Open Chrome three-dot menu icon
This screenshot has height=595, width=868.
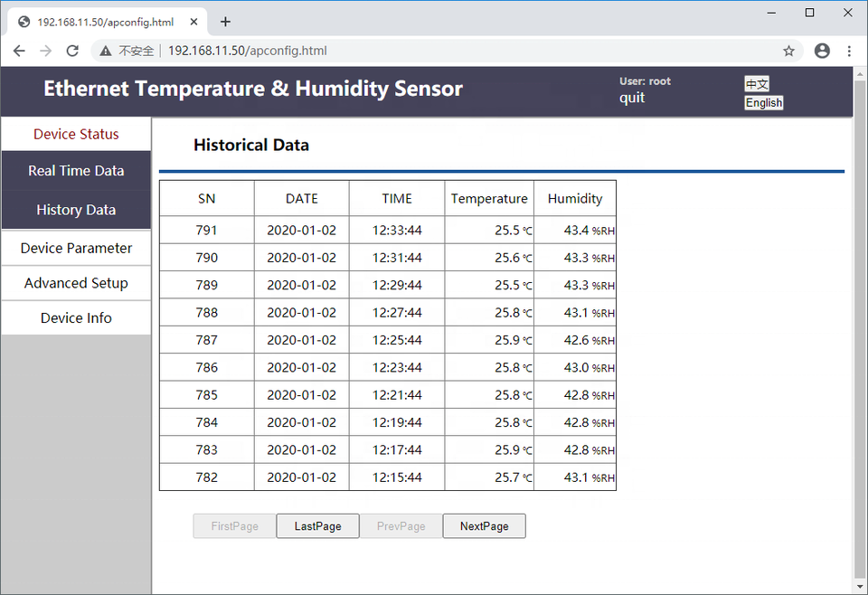(849, 51)
